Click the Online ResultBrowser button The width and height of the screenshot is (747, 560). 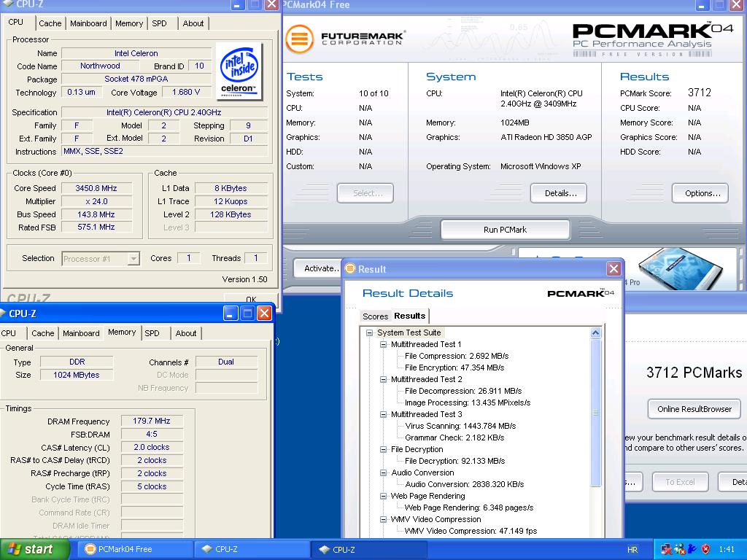694,409
